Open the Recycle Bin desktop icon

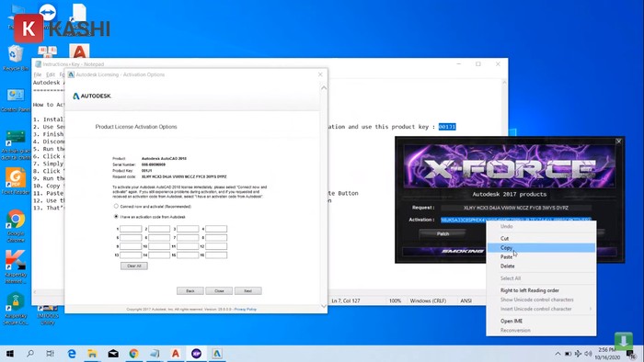[x=16, y=57]
